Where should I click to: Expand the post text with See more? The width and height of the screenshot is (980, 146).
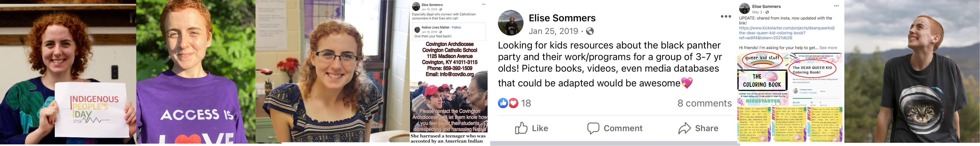[828, 48]
